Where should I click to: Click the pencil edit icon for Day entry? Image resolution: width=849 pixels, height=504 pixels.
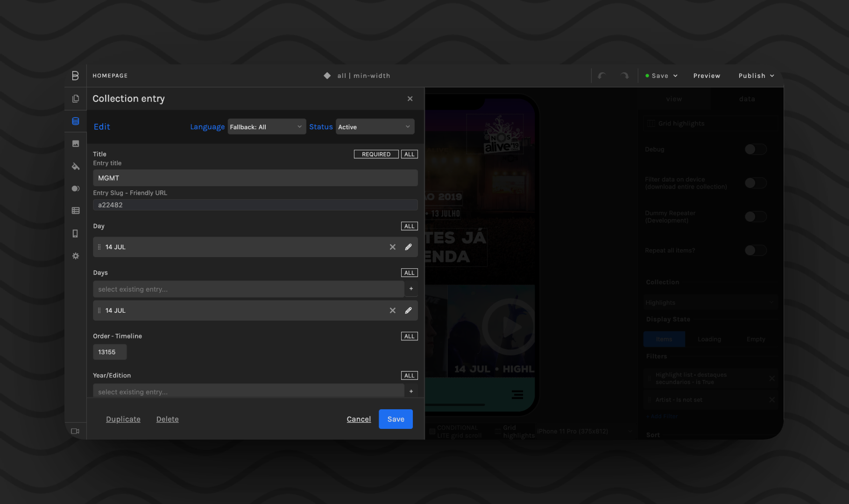tap(408, 247)
